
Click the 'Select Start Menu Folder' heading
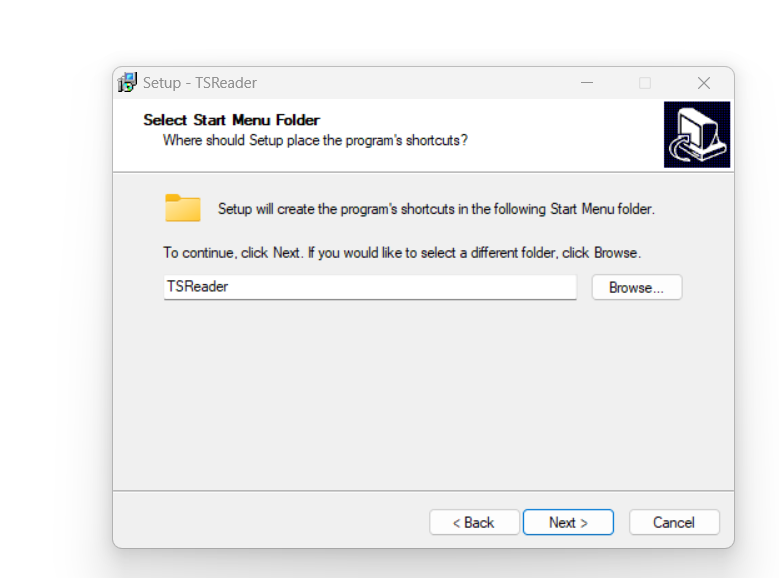[232, 120]
